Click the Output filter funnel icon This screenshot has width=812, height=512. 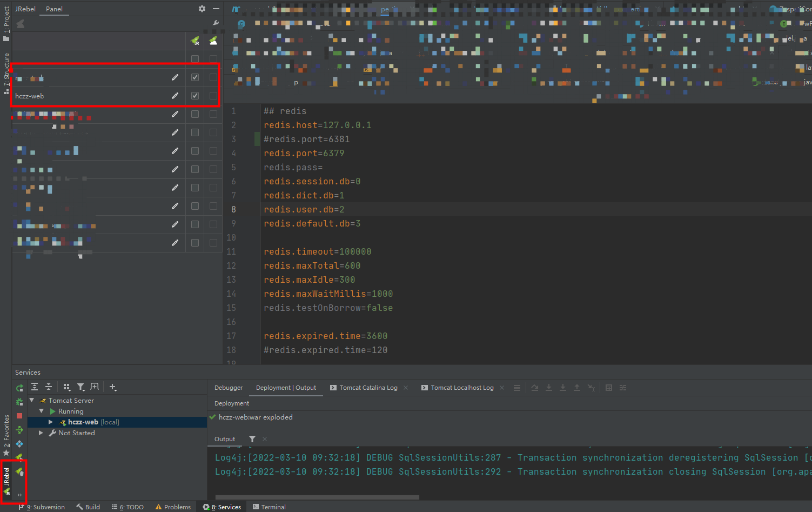tap(252, 439)
